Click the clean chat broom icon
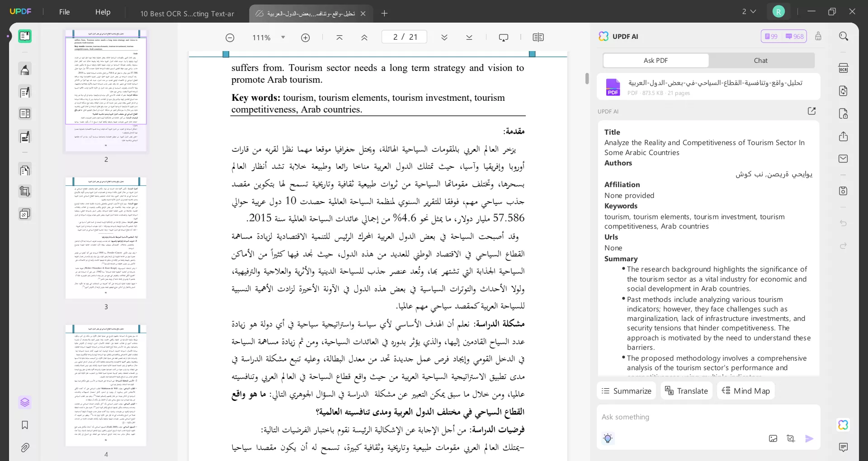 pyautogui.click(x=818, y=36)
